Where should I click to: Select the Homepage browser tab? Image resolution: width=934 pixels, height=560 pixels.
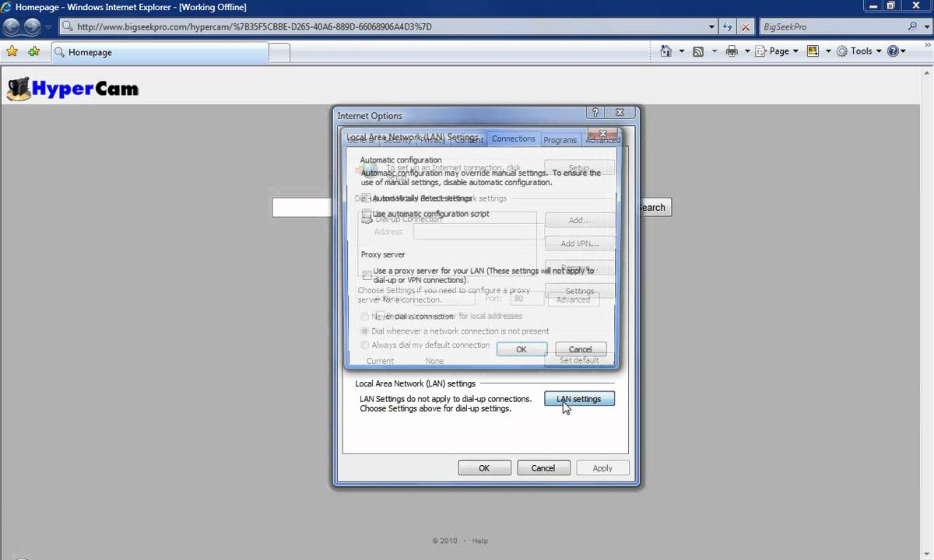tap(160, 52)
